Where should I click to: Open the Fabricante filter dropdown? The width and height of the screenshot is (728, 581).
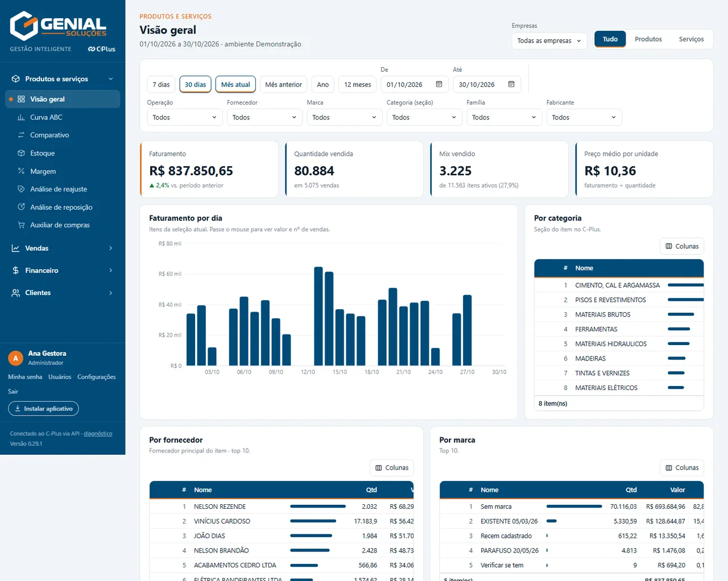[584, 117]
